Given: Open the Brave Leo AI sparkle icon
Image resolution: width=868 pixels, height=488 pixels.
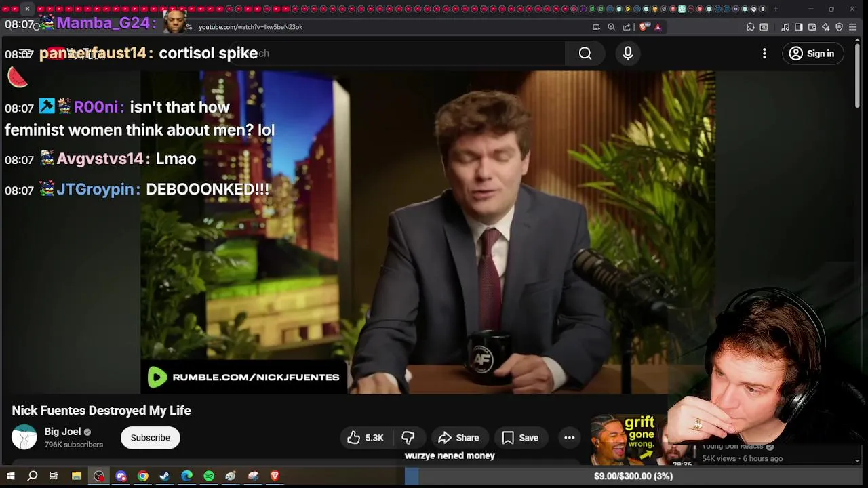Looking at the screenshot, I should (825, 27).
